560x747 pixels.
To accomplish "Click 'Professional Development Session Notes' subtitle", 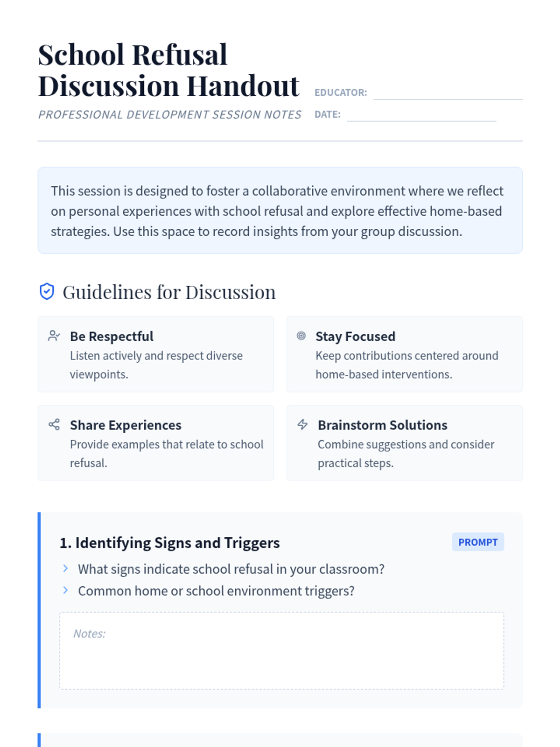I will tap(170, 115).
